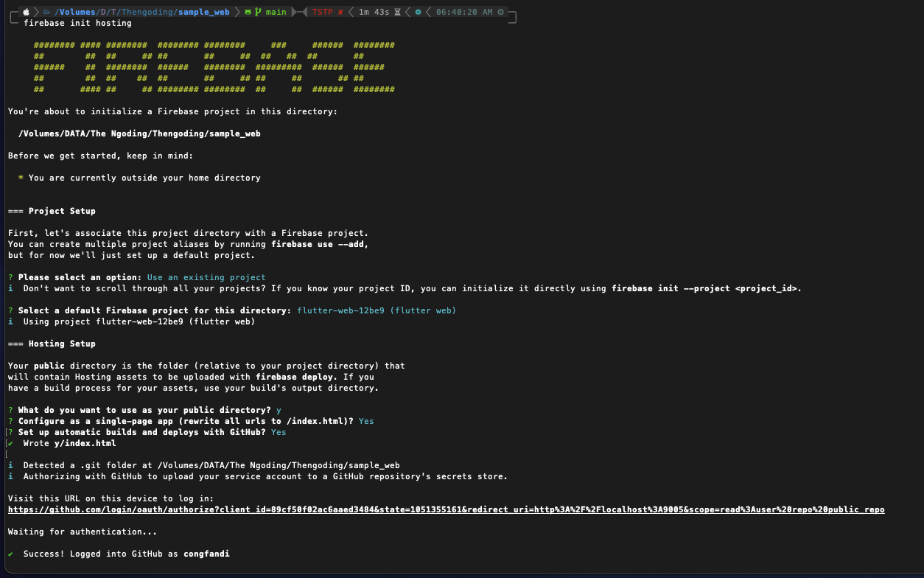Click the 'Wrote y/index.html' output line

(x=69, y=443)
